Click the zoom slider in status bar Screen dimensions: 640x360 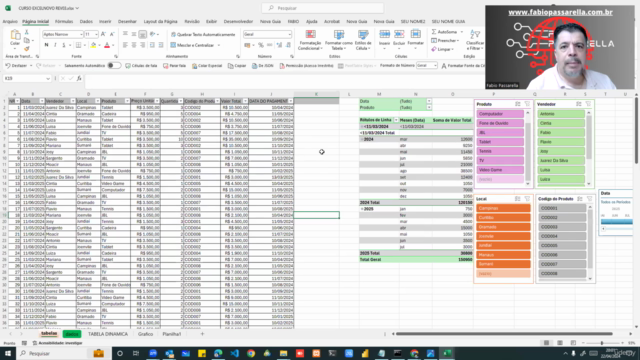tap(602, 343)
